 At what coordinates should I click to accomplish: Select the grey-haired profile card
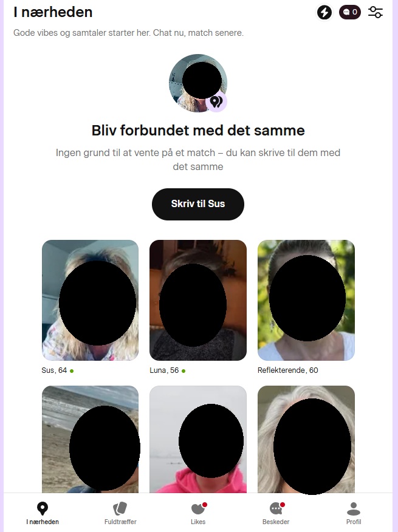click(x=306, y=439)
